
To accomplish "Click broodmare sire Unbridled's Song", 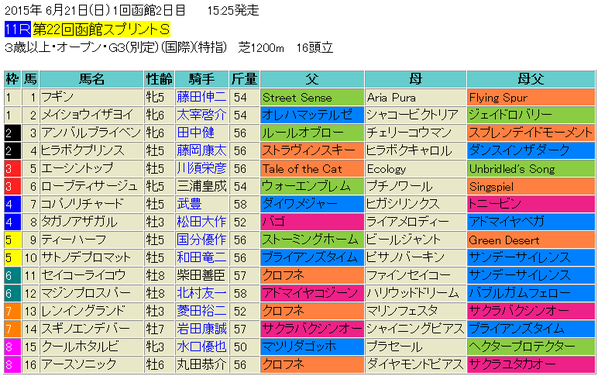I will click(531, 169).
